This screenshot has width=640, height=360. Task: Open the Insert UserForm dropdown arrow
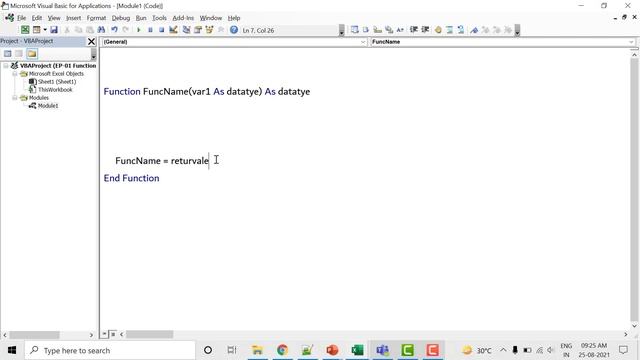[x=44, y=30]
